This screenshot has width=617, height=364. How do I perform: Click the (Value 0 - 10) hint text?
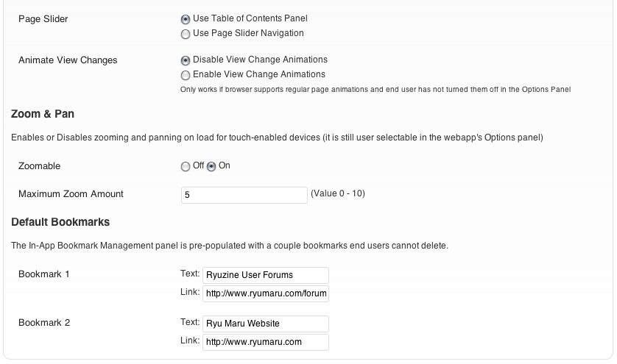(x=338, y=194)
